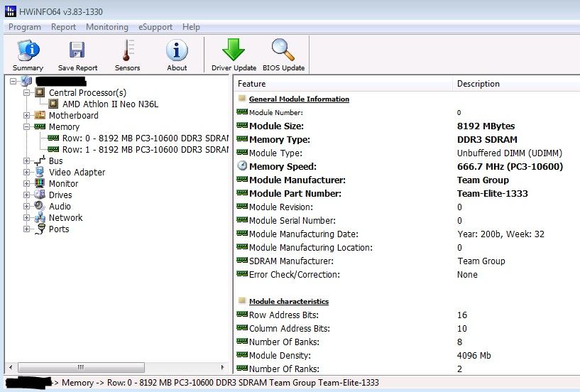Image resolution: width=580 pixels, height=392 pixels.
Task: Click the 666.7 MHz (PC3-10600) value
Action: 510,167
